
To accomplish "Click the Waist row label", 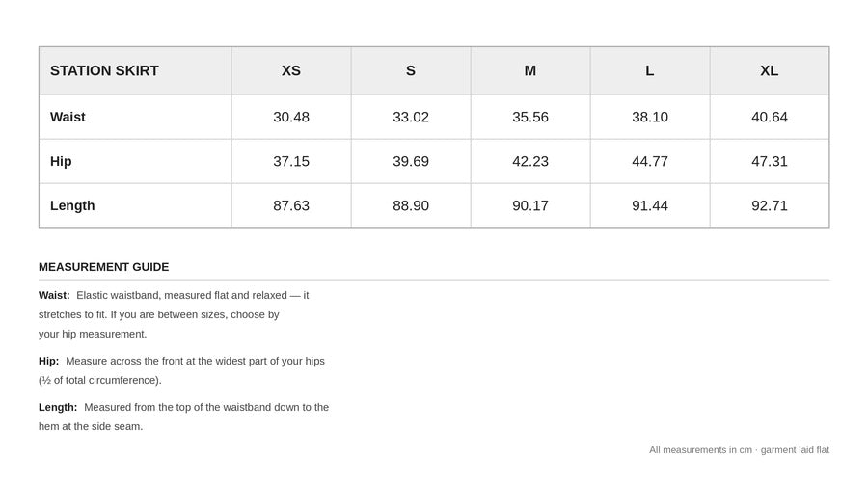I will pyautogui.click(x=68, y=117).
